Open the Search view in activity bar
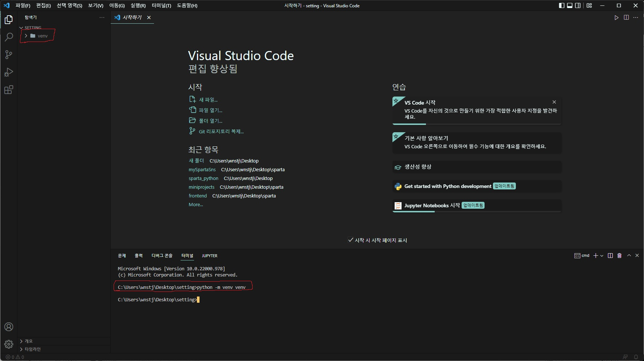644x361 pixels. click(9, 37)
